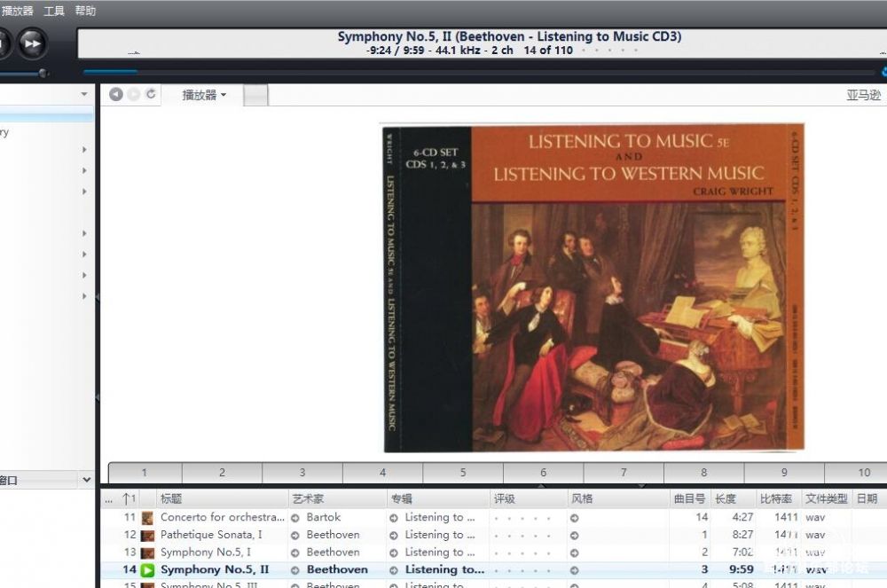The height and width of the screenshot is (588, 887).
Task: Select disc tab 7
Action: [x=624, y=472]
